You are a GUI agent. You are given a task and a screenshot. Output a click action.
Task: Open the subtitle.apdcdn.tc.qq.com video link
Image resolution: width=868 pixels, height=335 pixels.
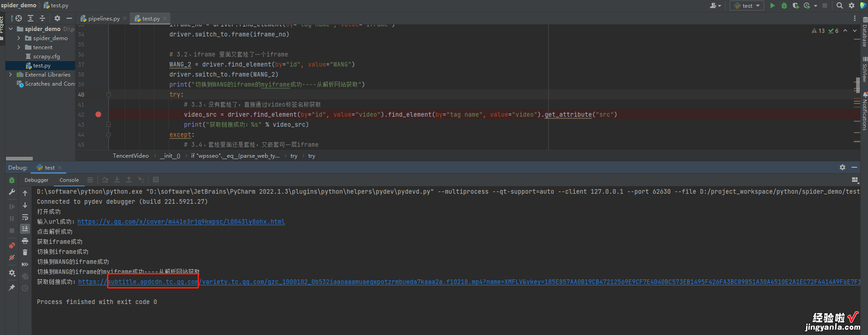[469, 282]
